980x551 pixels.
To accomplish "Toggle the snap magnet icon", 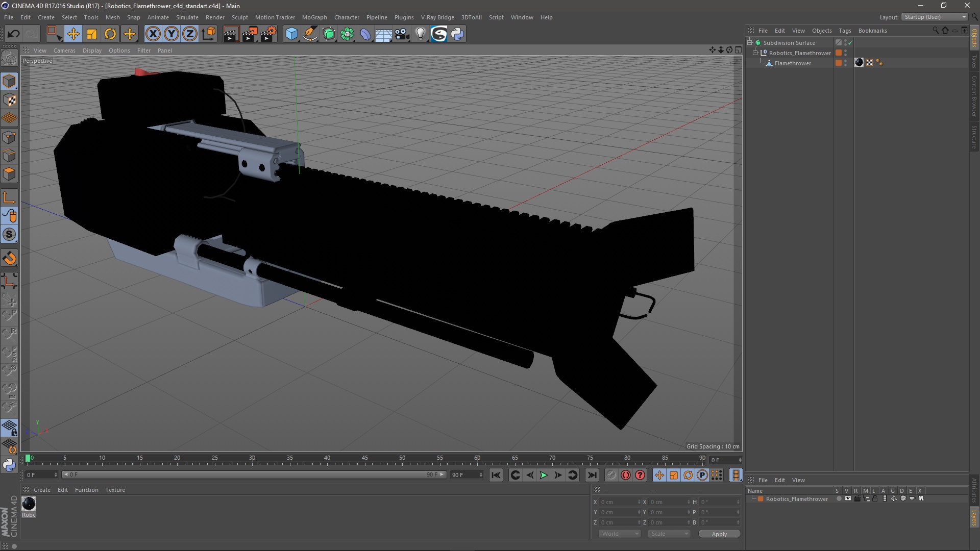I will tap(9, 258).
